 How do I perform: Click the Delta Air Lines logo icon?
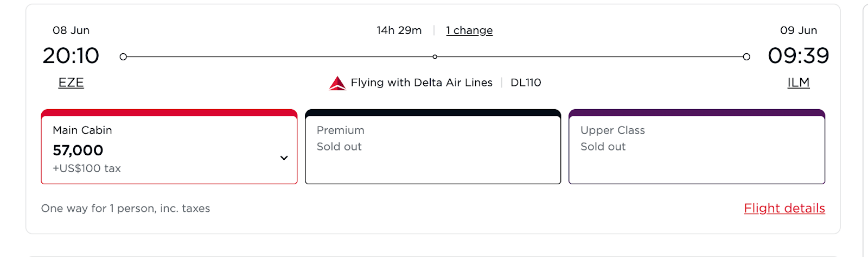(x=337, y=83)
